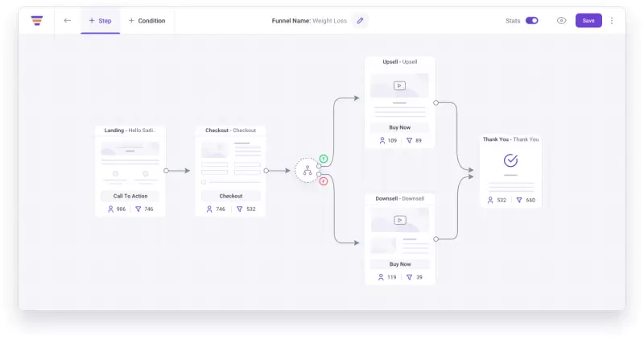Click the Thank You conversion funnel icon 660
The height and width of the screenshot is (340, 644).
(519, 201)
